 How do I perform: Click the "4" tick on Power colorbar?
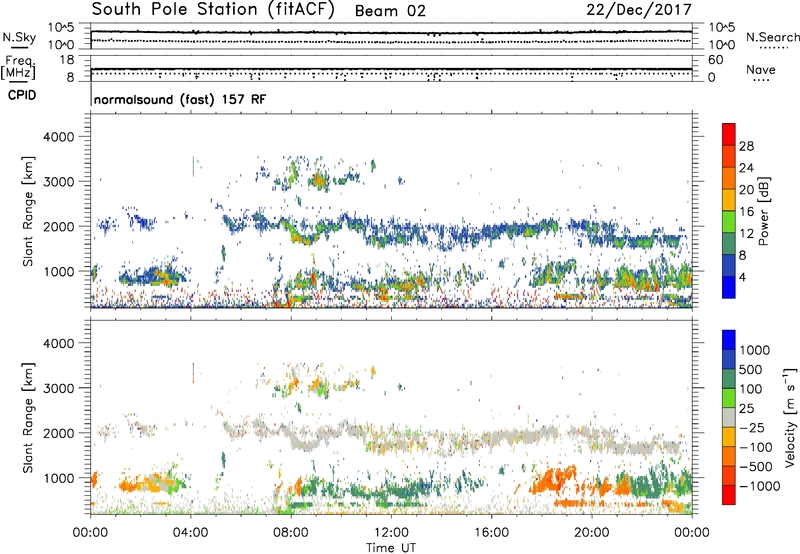click(742, 277)
